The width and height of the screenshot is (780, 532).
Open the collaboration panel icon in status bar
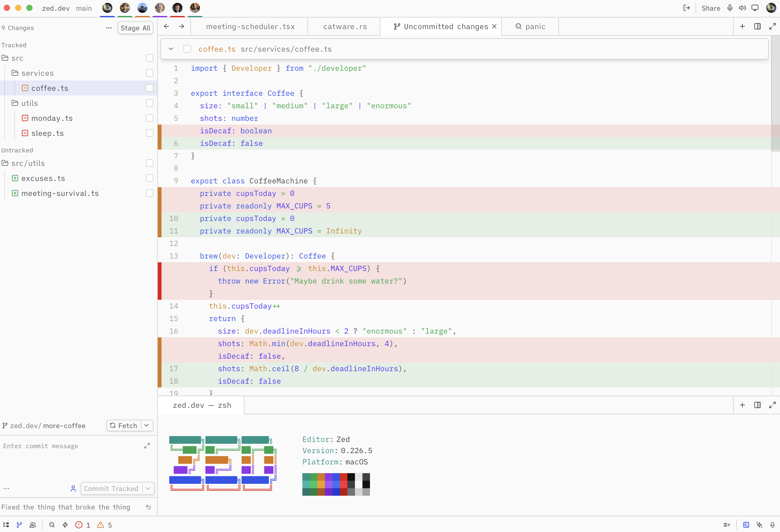coord(33,524)
